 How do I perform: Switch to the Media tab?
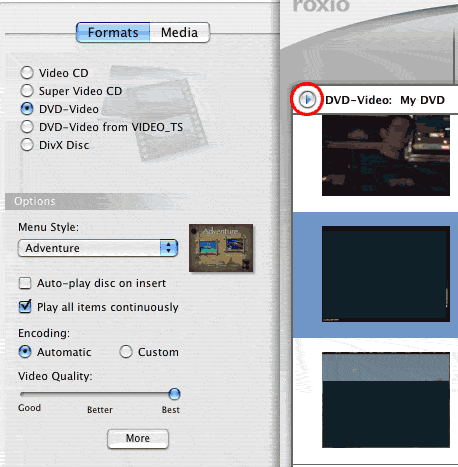180,33
